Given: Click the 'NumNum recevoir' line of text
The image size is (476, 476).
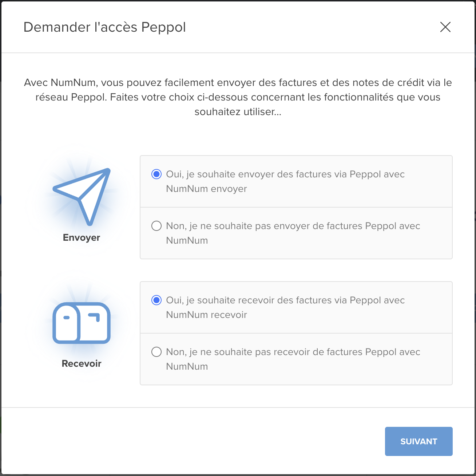Looking at the screenshot, I should click(x=206, y=315).
